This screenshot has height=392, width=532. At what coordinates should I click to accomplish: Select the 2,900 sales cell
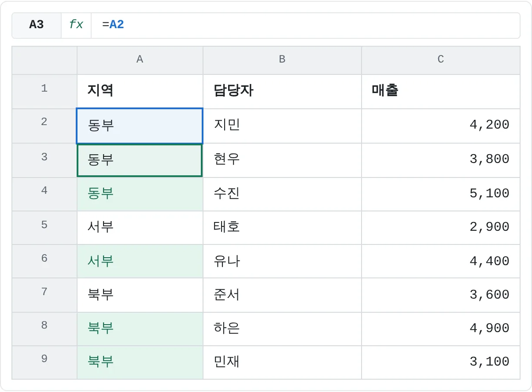(x=441, y=228)
